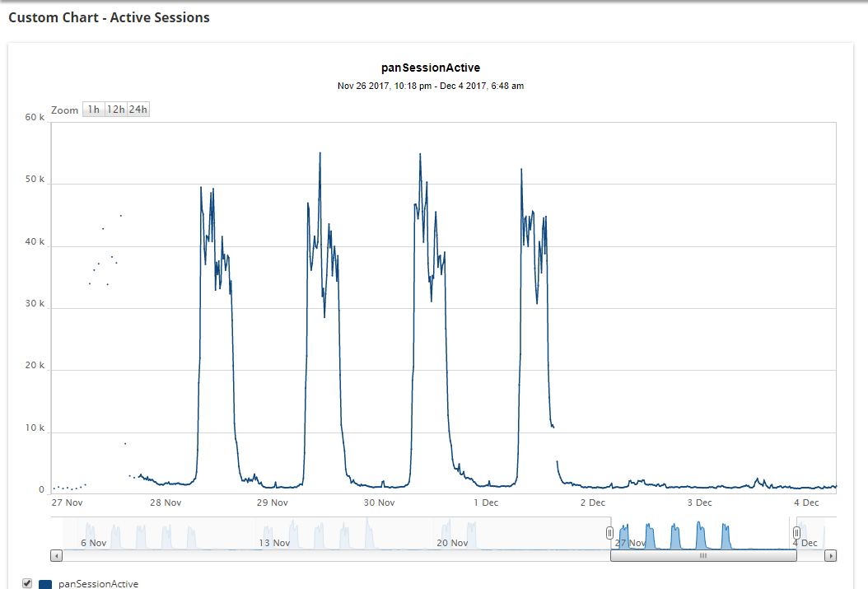Uncheck the panSessionActive legend checkbox
This screenshot has width=868, height=589.
pos(26,583)
